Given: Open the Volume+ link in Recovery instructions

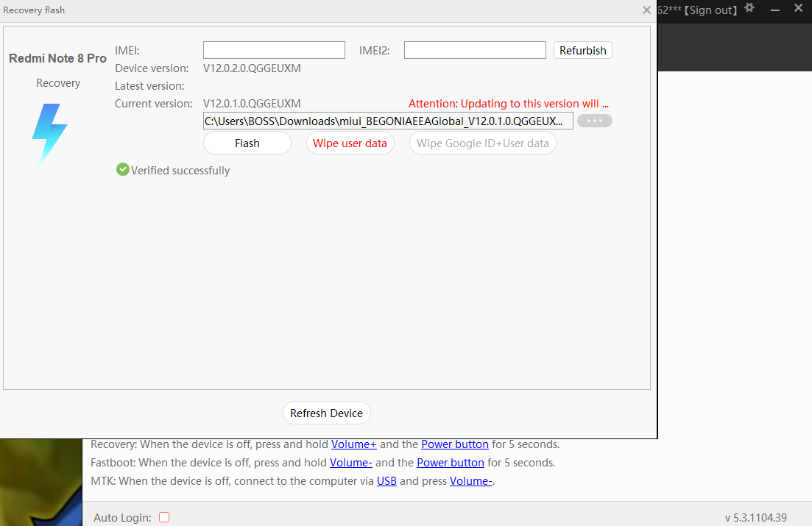Looking at the screenshot, I should tap(353, 444).
